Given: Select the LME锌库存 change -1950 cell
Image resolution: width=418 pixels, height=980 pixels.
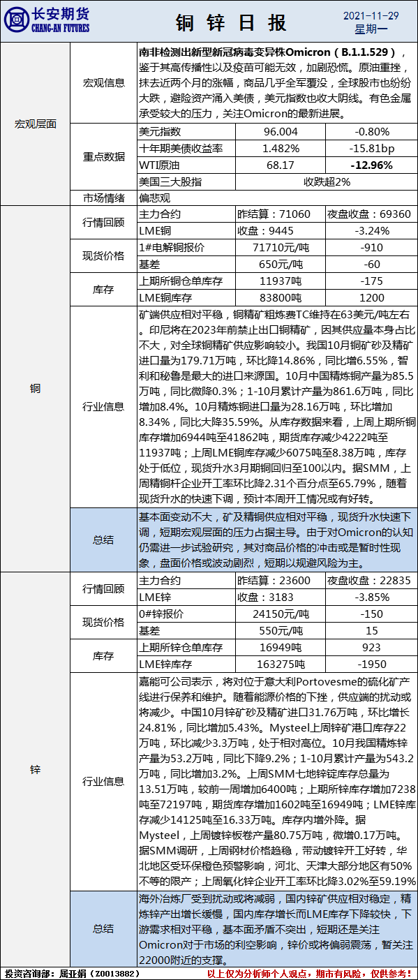Looking at the screenshot, I should pyautogui.click(x=371, y=665).
